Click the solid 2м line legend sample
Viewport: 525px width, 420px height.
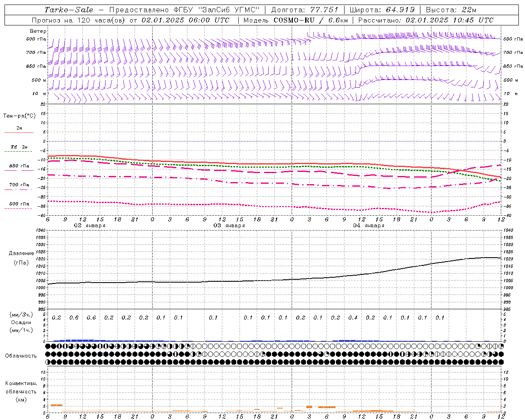click(x=19, y=132)
